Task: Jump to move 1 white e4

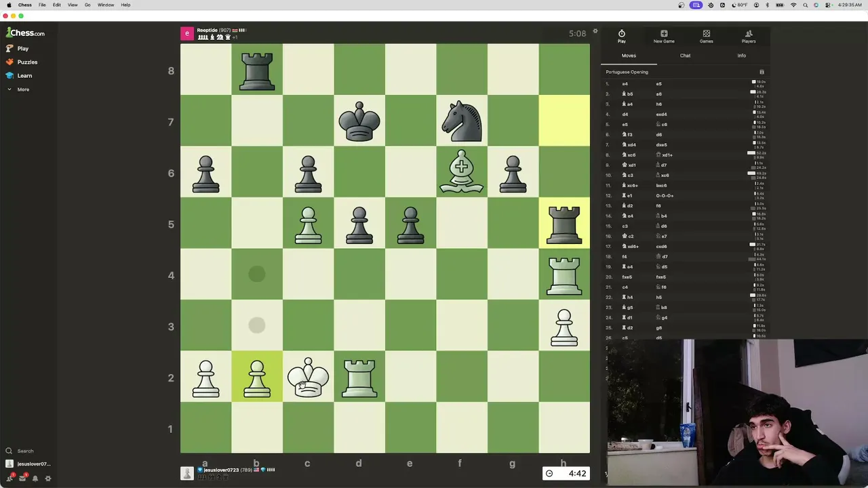Action: coord(625,84)
